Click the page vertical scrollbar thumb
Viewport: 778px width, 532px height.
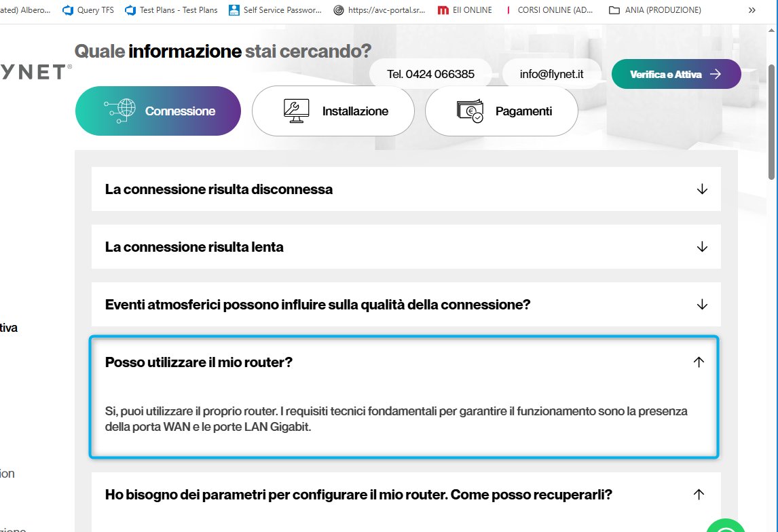(x=771, y=122)
